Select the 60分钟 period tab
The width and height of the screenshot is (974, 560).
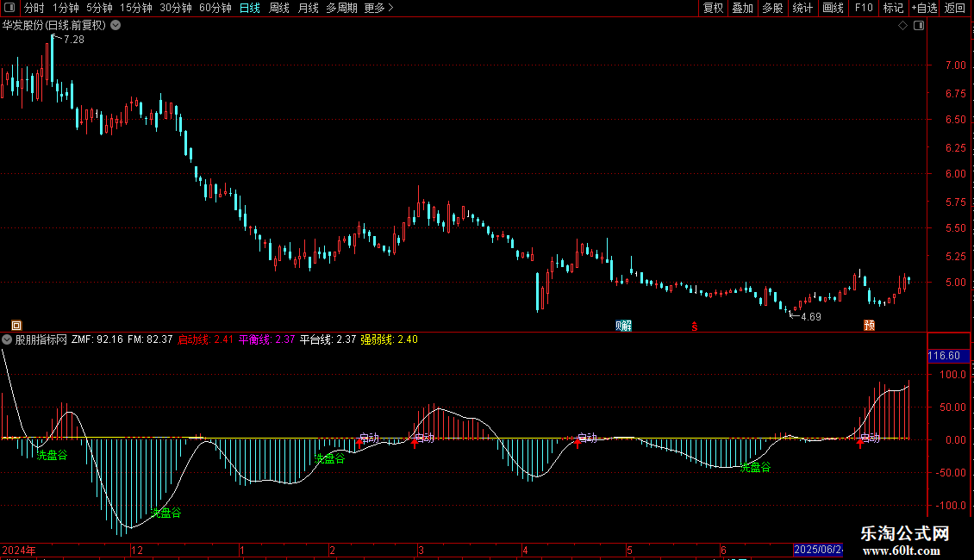pos(215,8)
